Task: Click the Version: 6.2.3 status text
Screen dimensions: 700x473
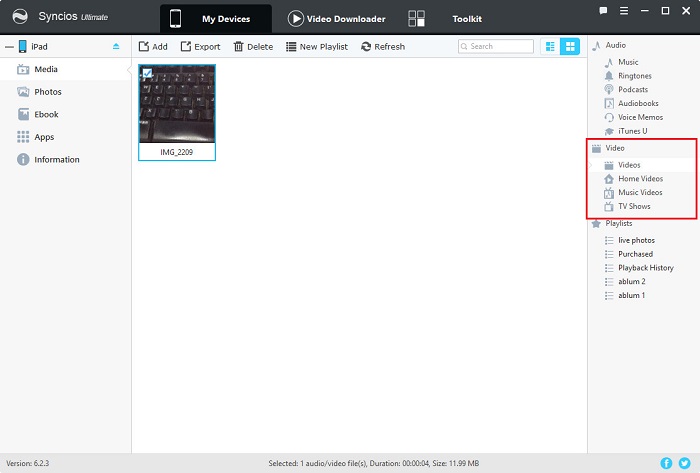Action: pos(28,464)
